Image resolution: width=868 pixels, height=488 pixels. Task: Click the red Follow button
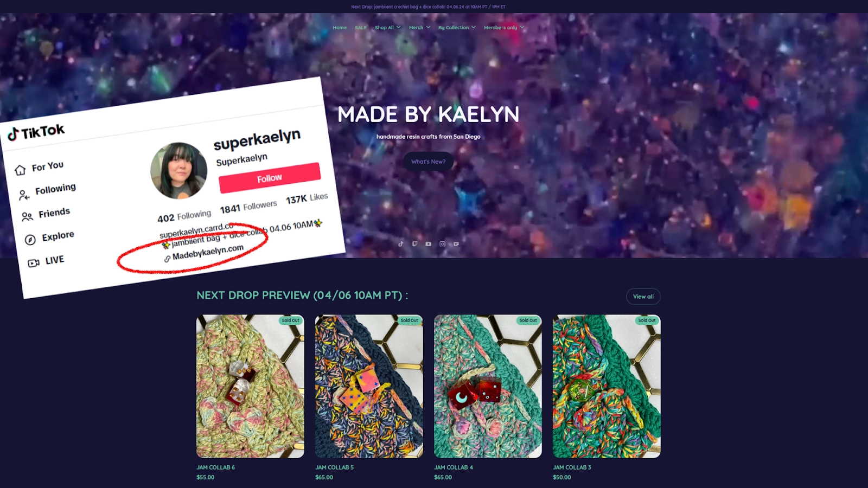270,178
